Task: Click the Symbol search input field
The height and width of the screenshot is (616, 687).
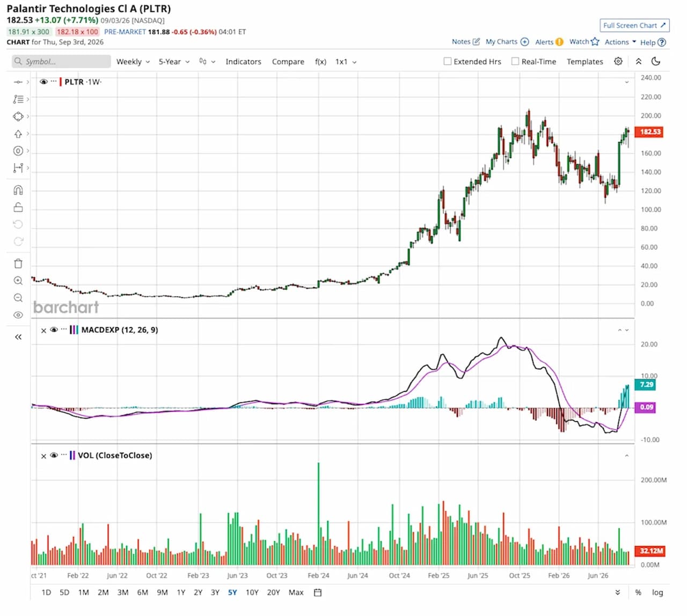Action: pos(61,62)
